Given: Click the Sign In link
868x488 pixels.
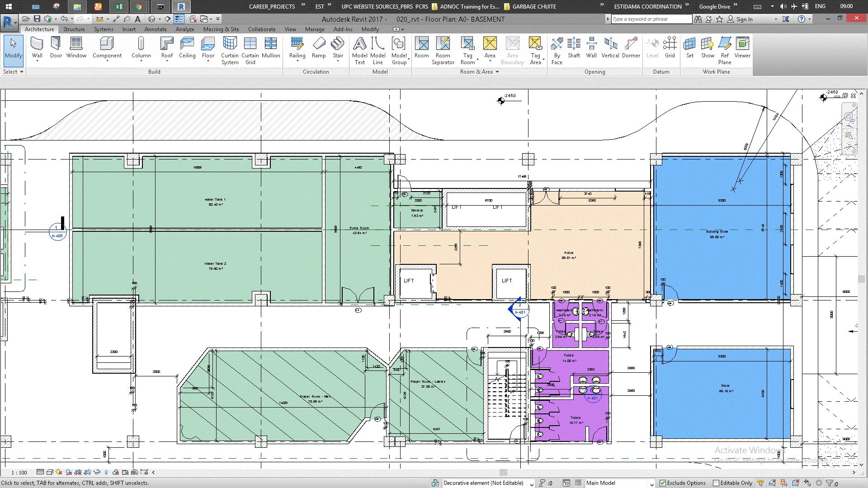Looking at the screenshot, I should [x=744, y=19].
